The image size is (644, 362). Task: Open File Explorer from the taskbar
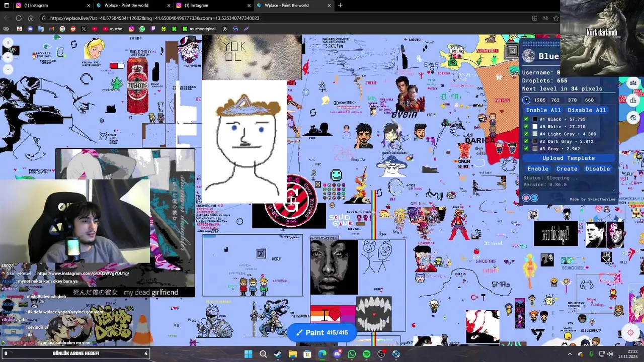click(292, 354)
